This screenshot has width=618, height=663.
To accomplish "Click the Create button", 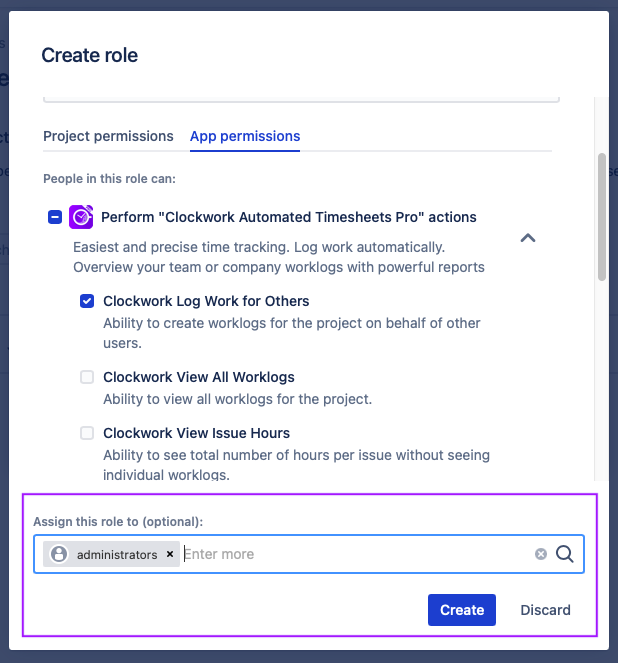I will pos(462,610).
